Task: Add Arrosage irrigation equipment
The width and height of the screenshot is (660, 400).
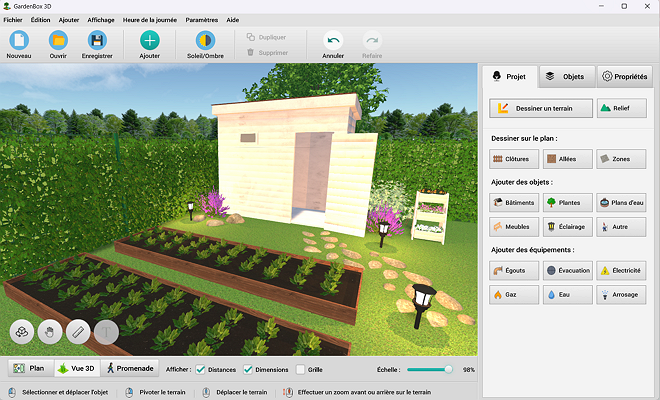Action: click(621, 294)
